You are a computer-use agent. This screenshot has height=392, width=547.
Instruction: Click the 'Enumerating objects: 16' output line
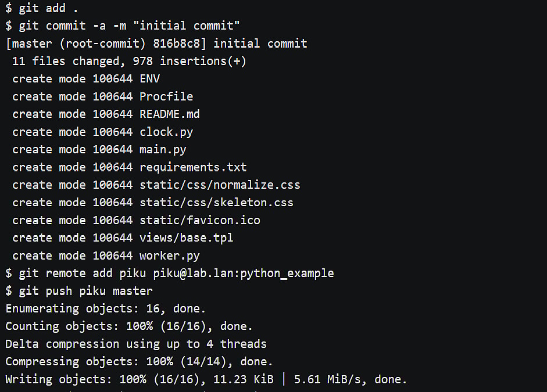[x=106, y=309]
